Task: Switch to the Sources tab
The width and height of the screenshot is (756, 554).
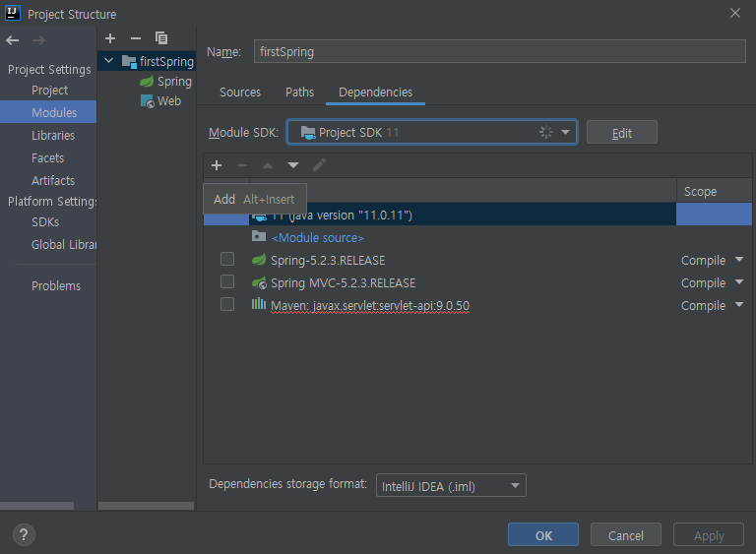Action: click(240, 92)
